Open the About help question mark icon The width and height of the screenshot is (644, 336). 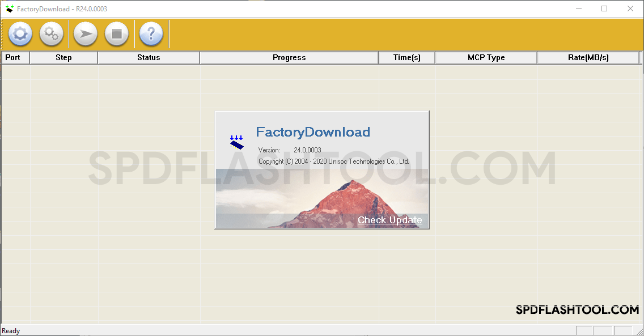pos(151,33)
